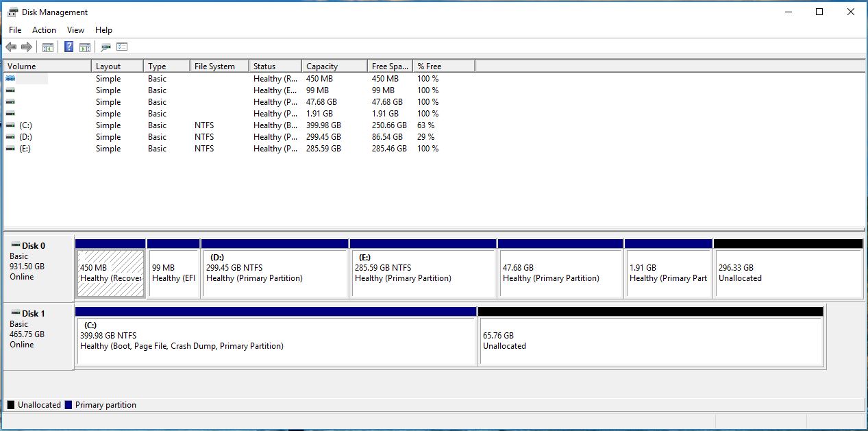Click the drive icon for volume (D:)
The height and width of the screenshot is (431, 868).
coord(10,137)
